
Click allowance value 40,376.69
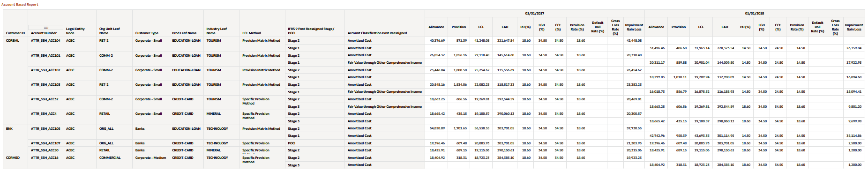click(x=437, y=41)
